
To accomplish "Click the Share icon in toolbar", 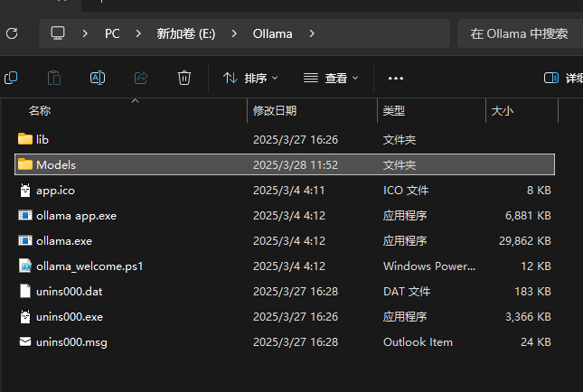I will pyautogui.click(x=141, y=78).
